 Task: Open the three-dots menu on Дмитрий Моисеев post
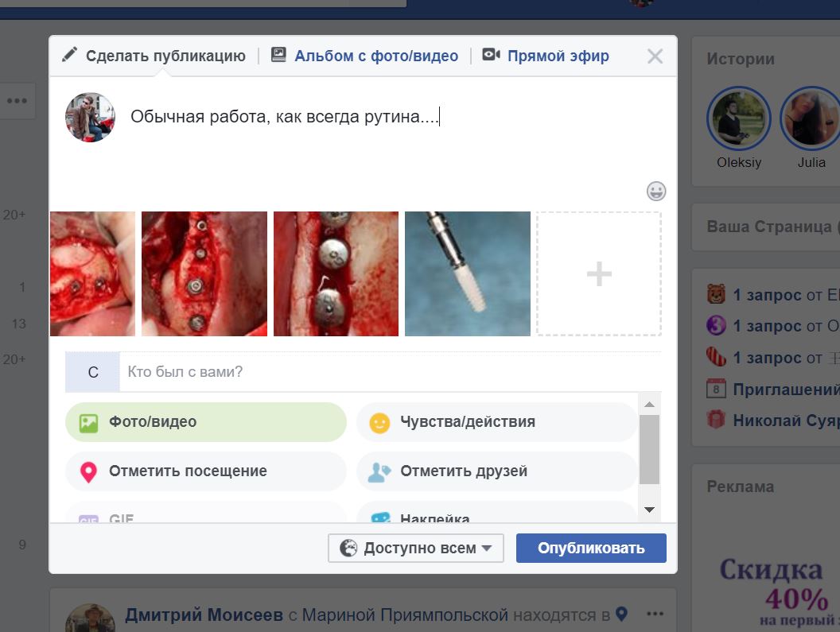655,614
